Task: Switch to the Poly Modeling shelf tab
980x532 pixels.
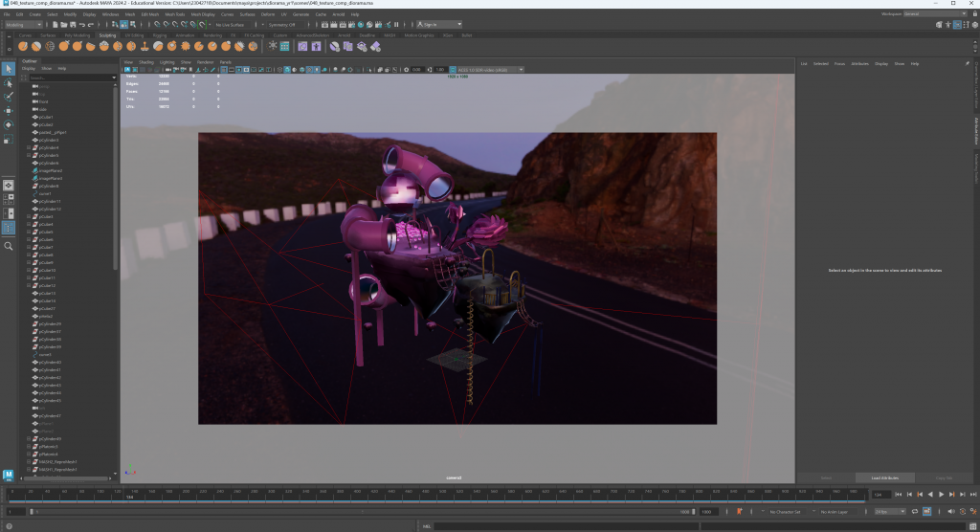Action: 78,35
